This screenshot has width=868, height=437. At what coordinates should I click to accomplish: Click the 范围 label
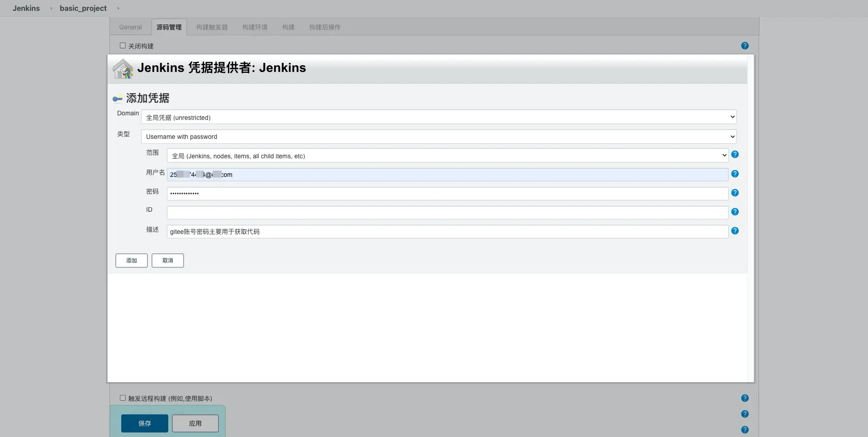click(152, 152)
